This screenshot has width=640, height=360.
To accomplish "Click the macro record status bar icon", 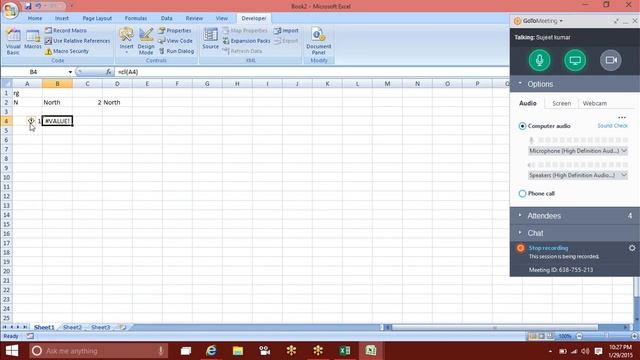I will pyautogui.click(x=30, y=336).
